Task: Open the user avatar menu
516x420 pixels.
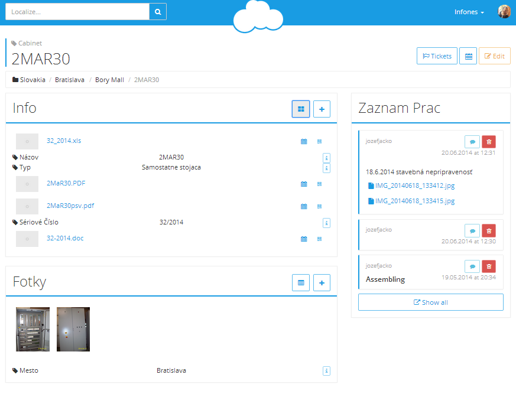Action: 504,12
